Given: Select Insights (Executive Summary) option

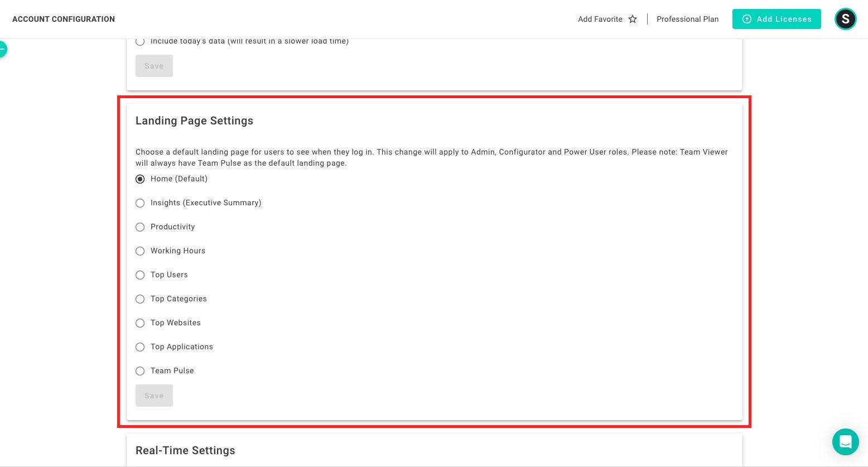Looking at the screenshot, I should [x=140, y=203].
